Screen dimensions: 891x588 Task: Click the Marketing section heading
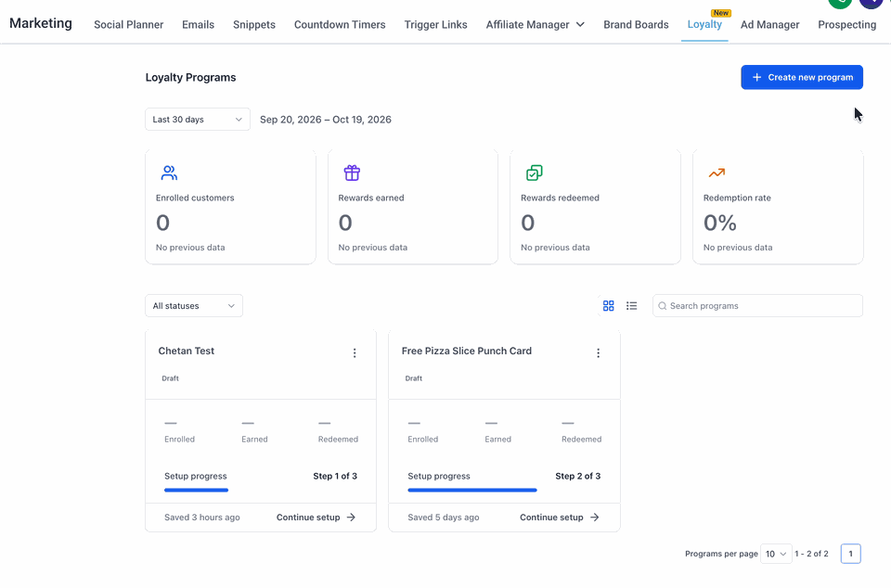tap(41, 23)
